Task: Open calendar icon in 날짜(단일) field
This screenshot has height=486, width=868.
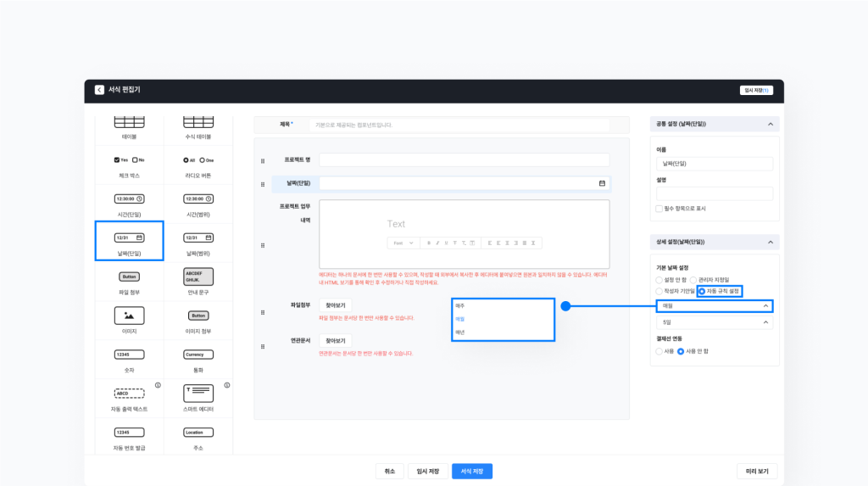Action: [x=602, y=183]
